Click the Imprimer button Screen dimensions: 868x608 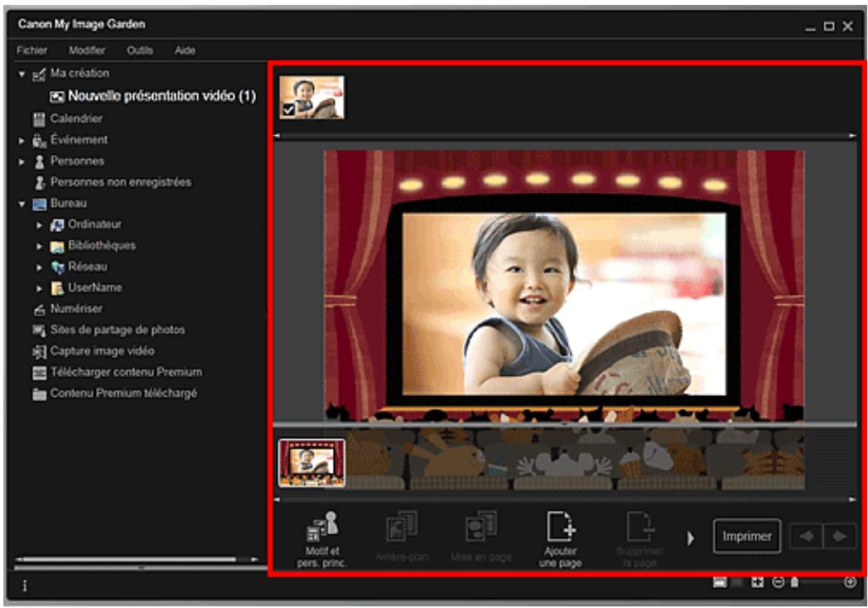(747, 536)
